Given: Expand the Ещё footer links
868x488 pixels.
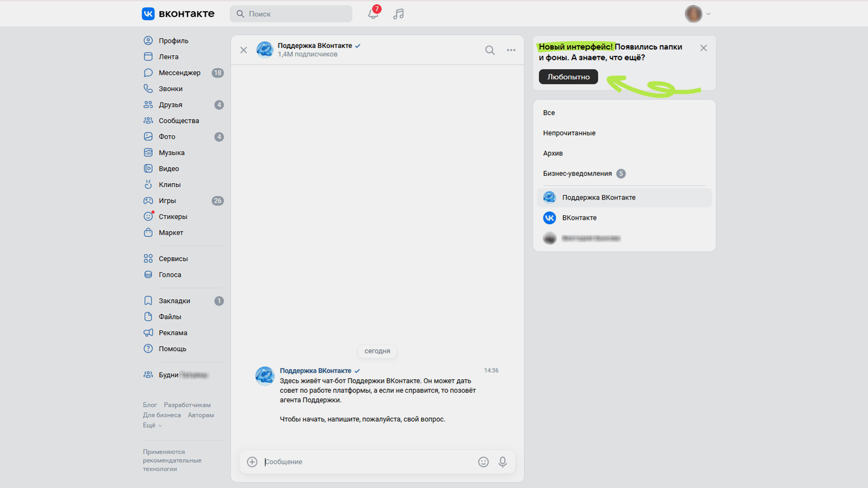Looking at the screenshot, I should (x=152, y=425).
